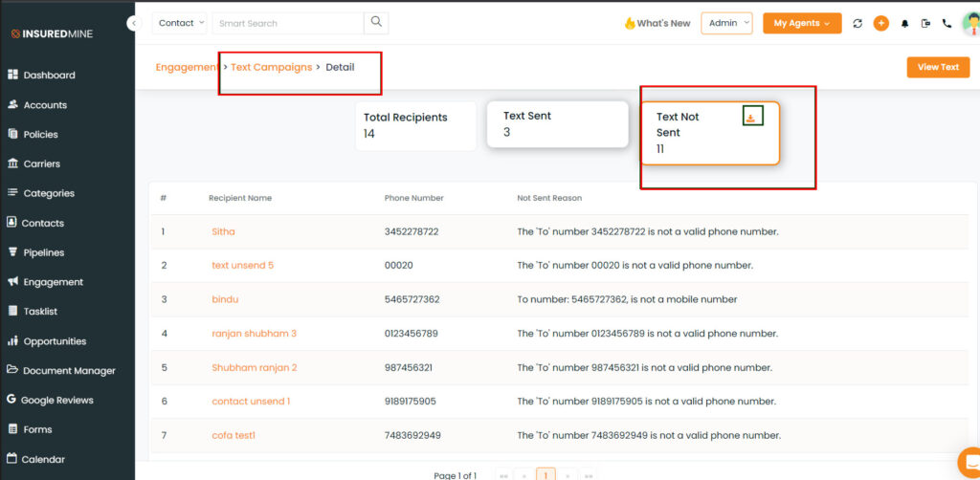Collapse the sidebar with the chevron

[x=134, y=23]
